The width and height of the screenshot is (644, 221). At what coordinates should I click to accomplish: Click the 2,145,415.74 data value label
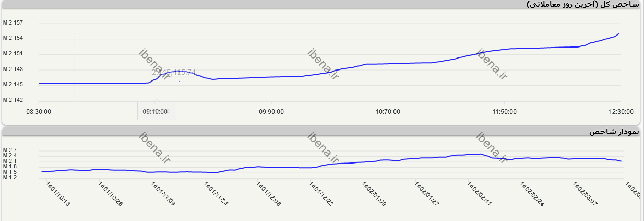pos(174,72)
